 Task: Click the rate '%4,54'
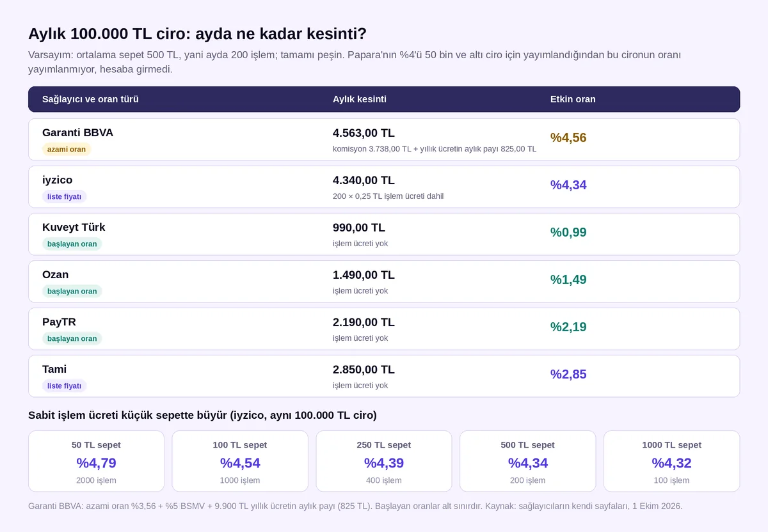(240, 463)
